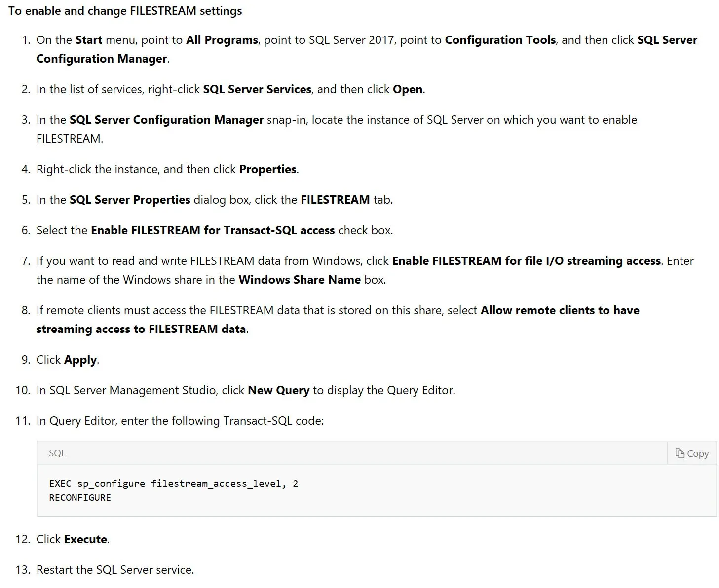
Task: Click the "SQL" language label of the code block
Action: tap(57, 453)
